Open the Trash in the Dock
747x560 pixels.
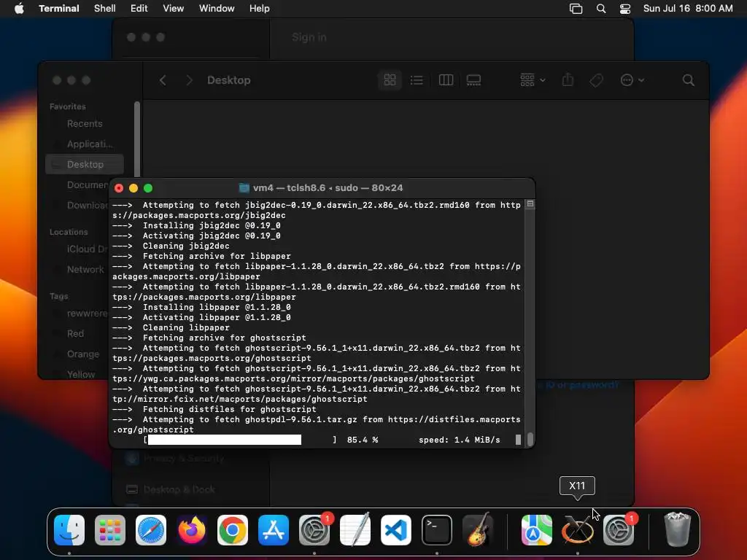[x=677, y=530]
